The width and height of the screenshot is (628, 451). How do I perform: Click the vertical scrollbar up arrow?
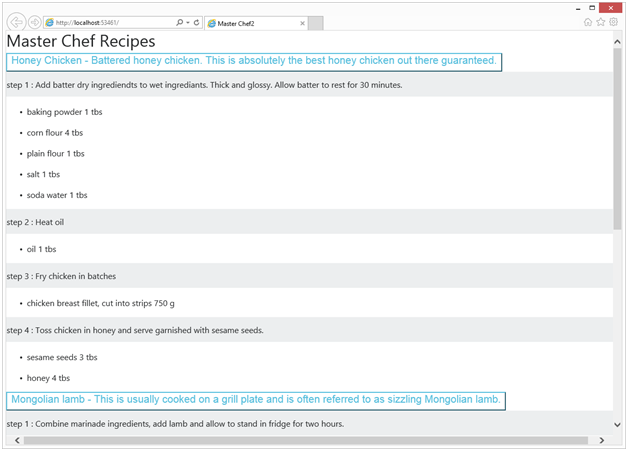click(x=617, y=42)
